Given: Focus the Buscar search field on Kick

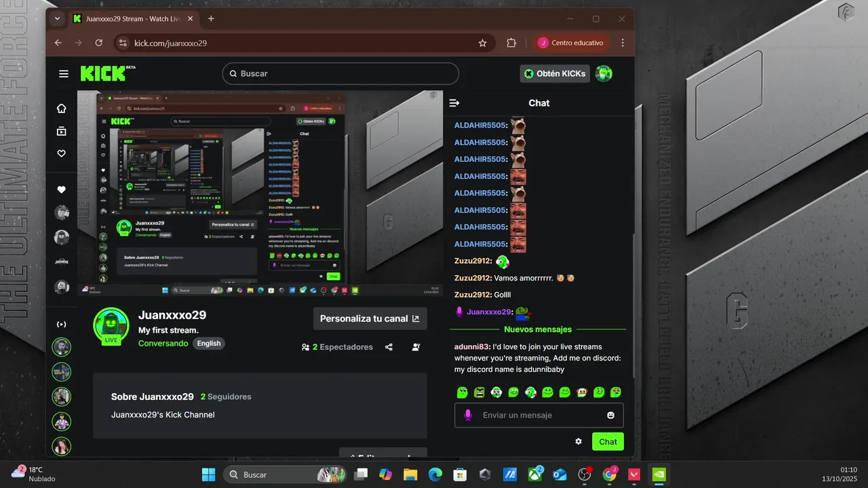Looking at the screenshot, I should click(340, 74).
